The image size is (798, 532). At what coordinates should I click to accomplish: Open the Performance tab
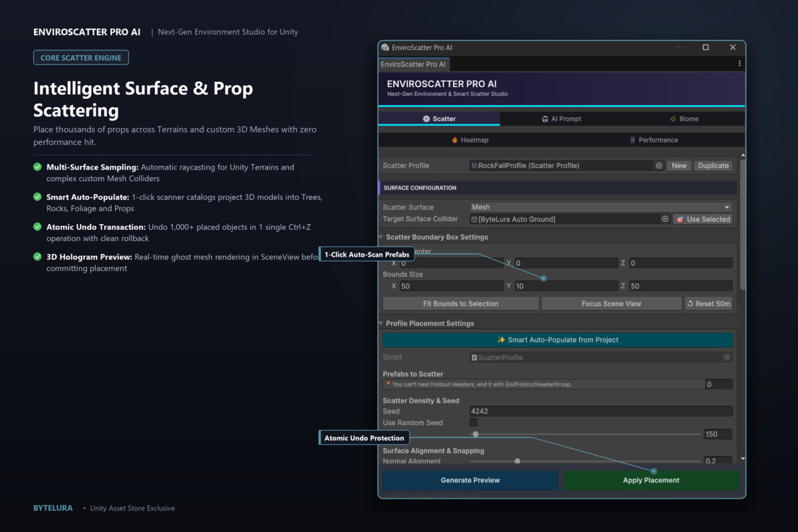coord(654,140)
